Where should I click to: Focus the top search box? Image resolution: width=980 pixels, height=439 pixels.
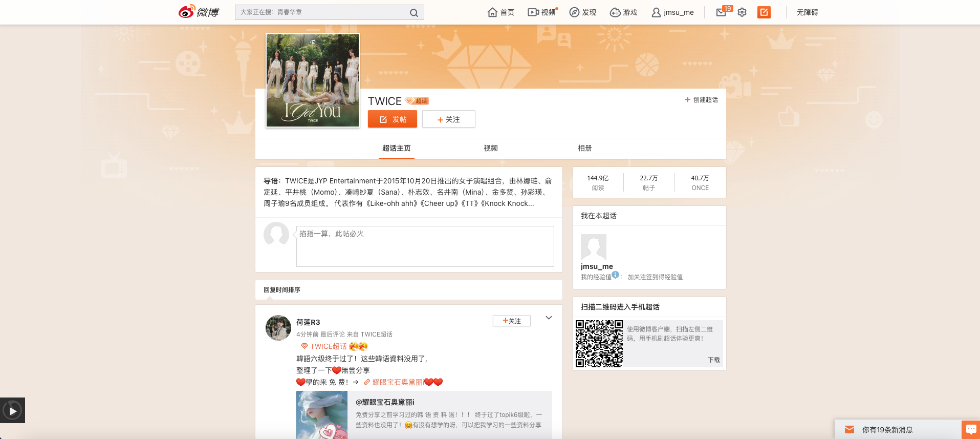click(x=329, y=12)
